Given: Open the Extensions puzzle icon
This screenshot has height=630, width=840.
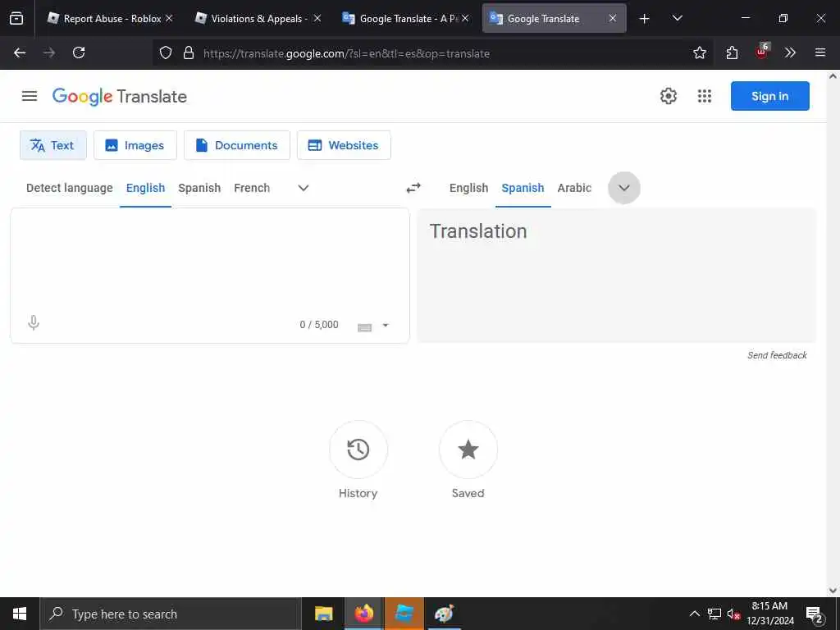Looking at the screenshot, I should click(x=732, y=52).
